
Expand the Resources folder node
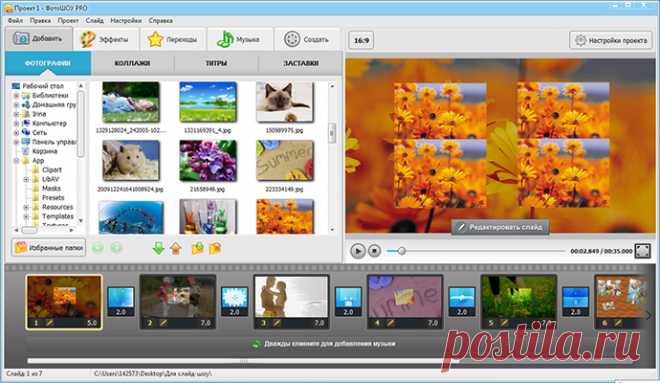pyautogui.click(x=26, y=207)
